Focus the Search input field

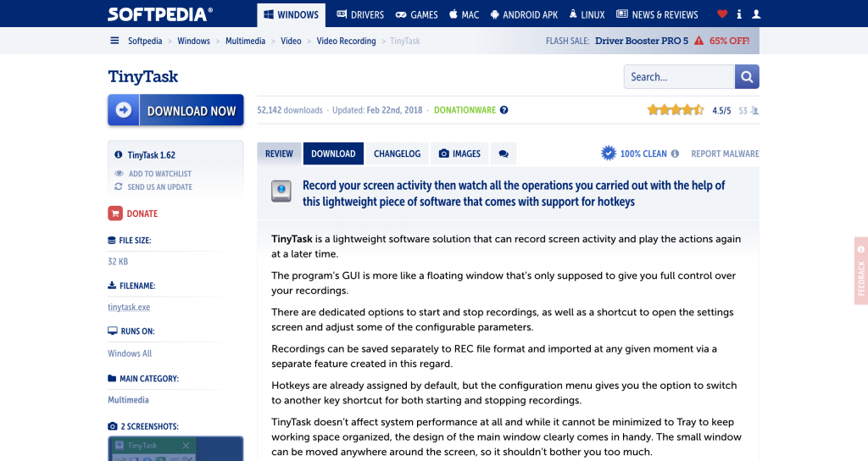pos(679,77)
